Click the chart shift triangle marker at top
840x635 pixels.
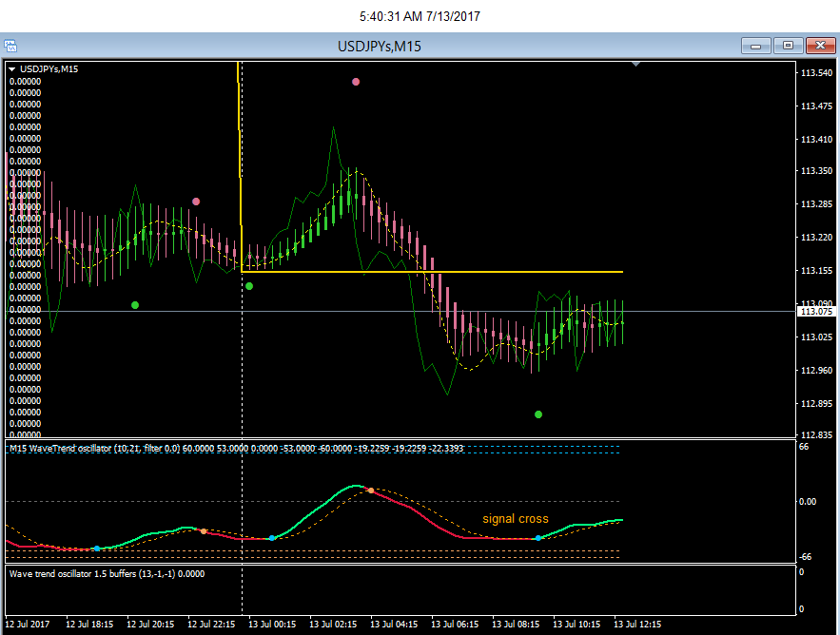point(635,65)
